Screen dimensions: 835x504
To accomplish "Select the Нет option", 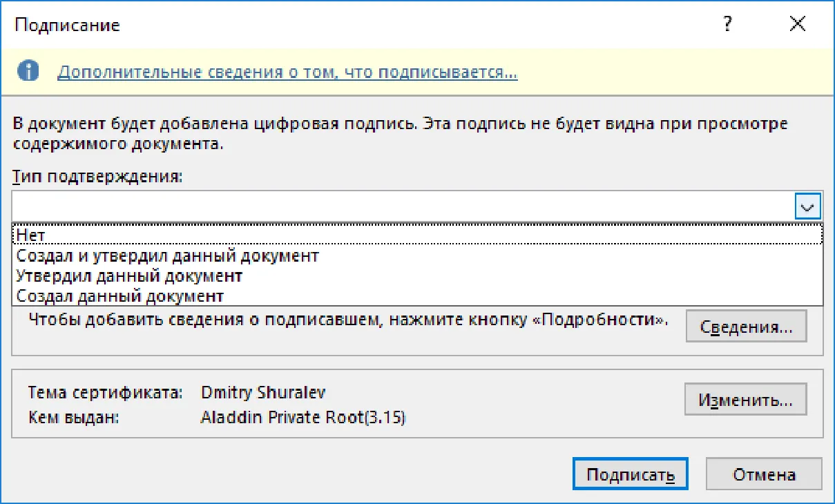I will coord(417,235).
